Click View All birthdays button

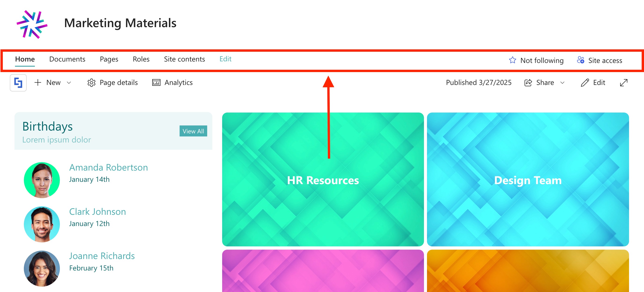[x=193, y=131]
